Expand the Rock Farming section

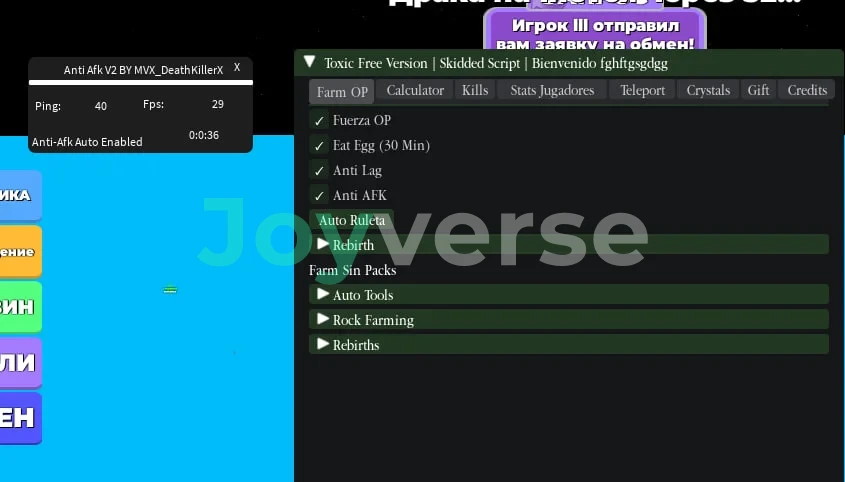[x=323, y=319]
